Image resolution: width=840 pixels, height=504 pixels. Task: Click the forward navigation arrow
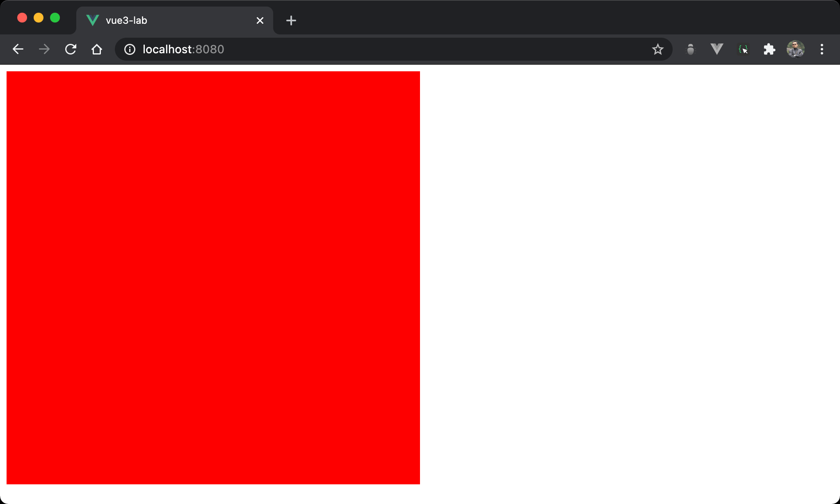[x=44, y=49]
